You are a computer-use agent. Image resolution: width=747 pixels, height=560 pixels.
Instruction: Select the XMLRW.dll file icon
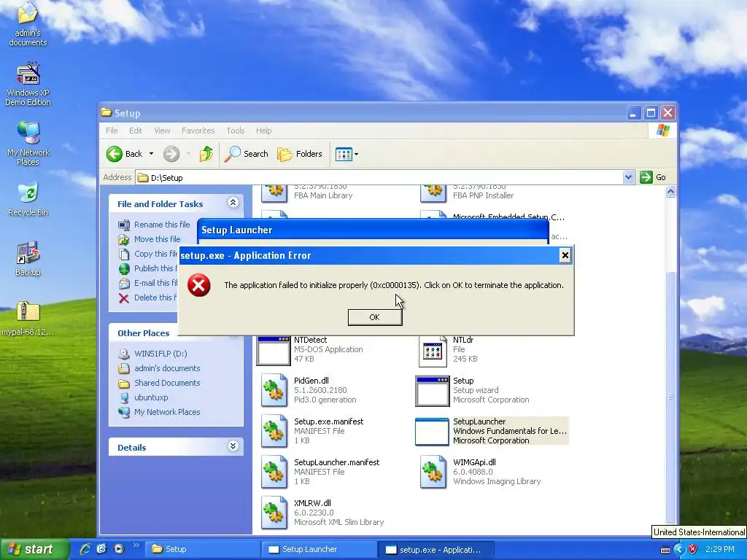coord(274,513)
